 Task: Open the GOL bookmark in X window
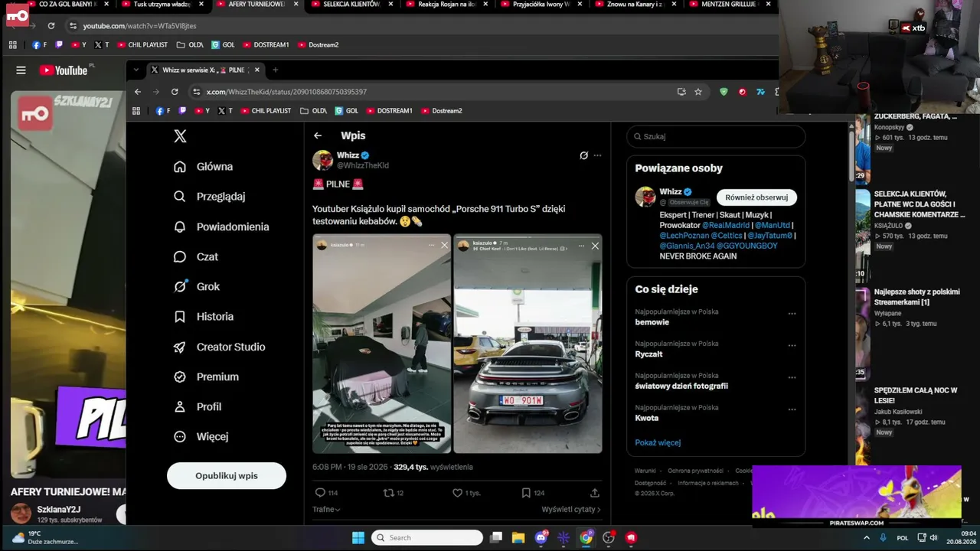tap(346, 111)
